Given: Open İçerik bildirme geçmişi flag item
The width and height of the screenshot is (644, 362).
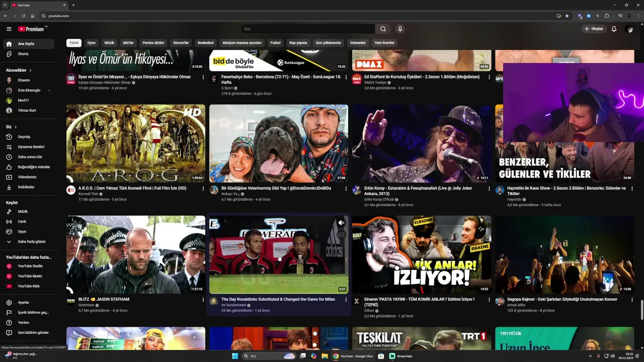Looking at the screenshot, I should point(29,313).
